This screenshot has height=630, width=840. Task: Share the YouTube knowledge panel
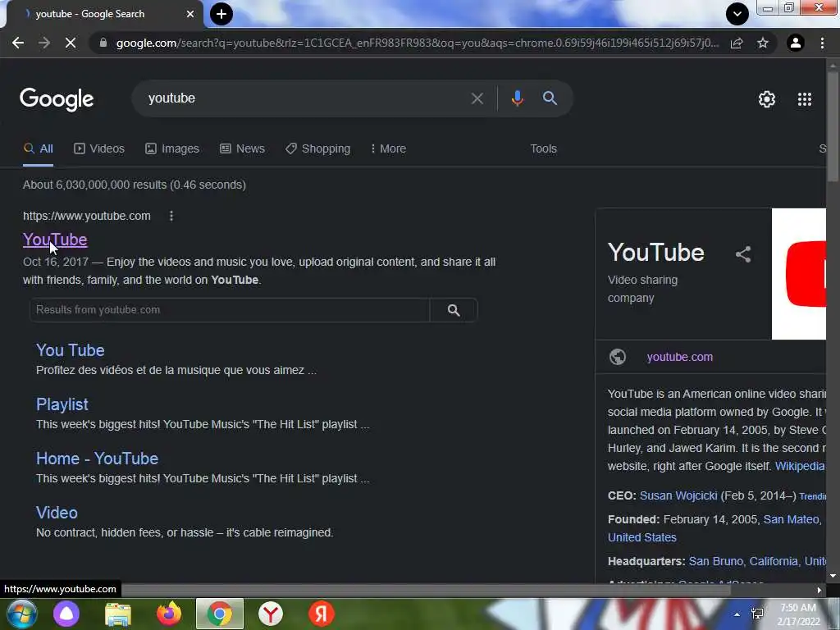pyautogui.click(x=742, y=254)
